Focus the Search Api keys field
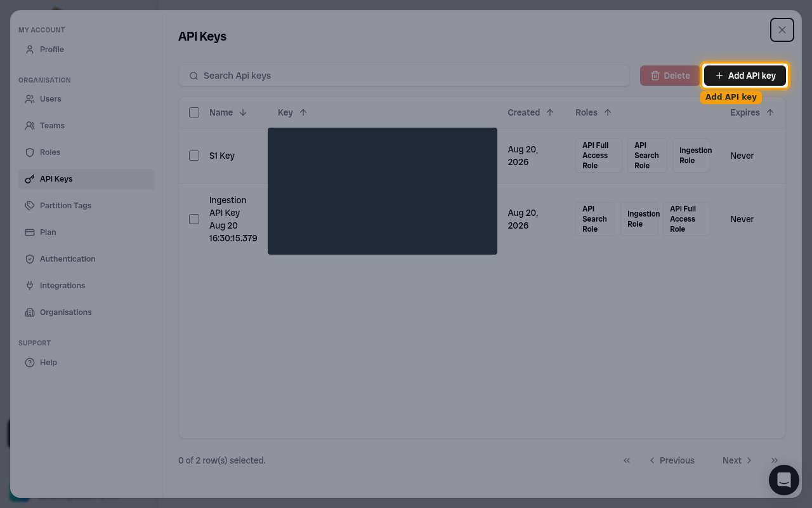 pyautogui.click(x=404, y=76)
